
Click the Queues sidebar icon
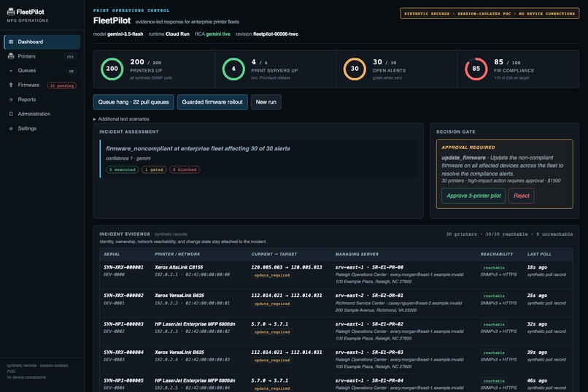tap(11, 71)
